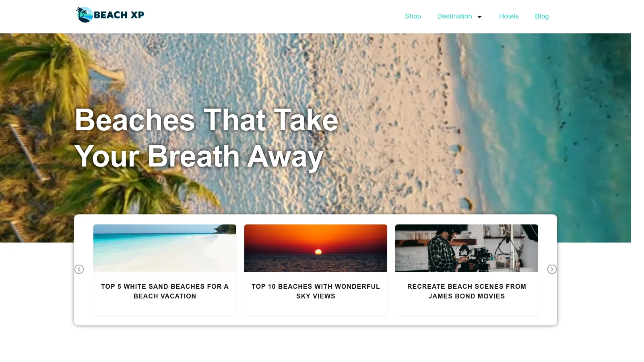The width and height of the screenshot is (644, 362).
Task: Open the cameraman filming thumbnail
Action: click(466, 248)
